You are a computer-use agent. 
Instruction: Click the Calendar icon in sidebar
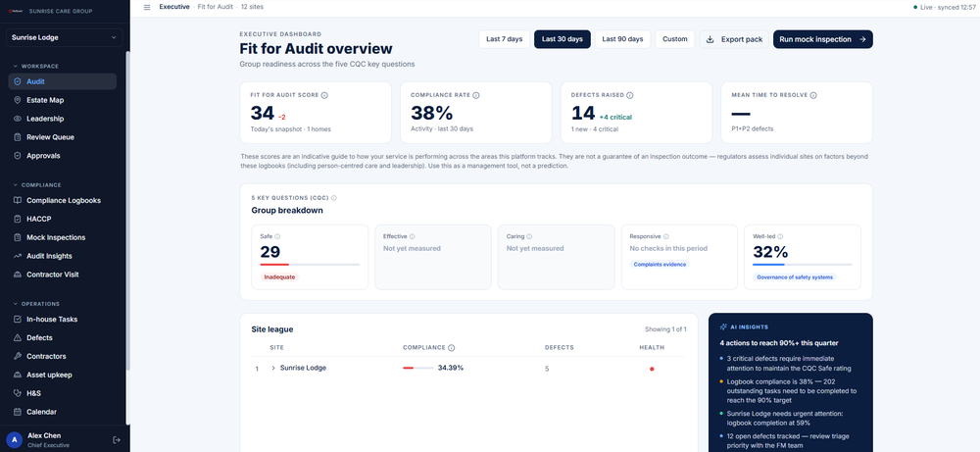click(18, 412)
